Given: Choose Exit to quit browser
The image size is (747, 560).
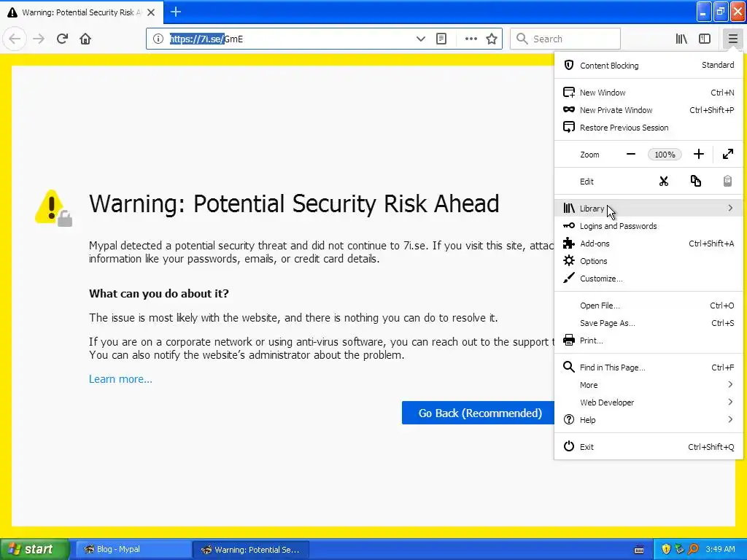Looking at the screenshot, I should 649,447.
